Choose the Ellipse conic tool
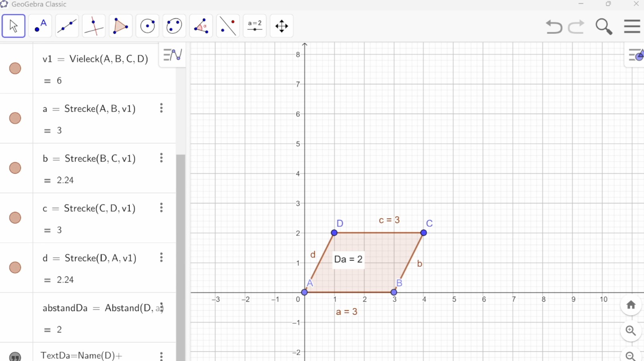Screen dimensions: 644x361 pos(174,26)
